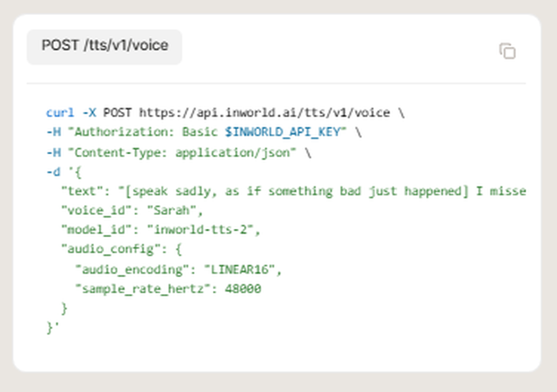Copy the curl code snippet
The image size is (557, 392).
pos(507,51)
